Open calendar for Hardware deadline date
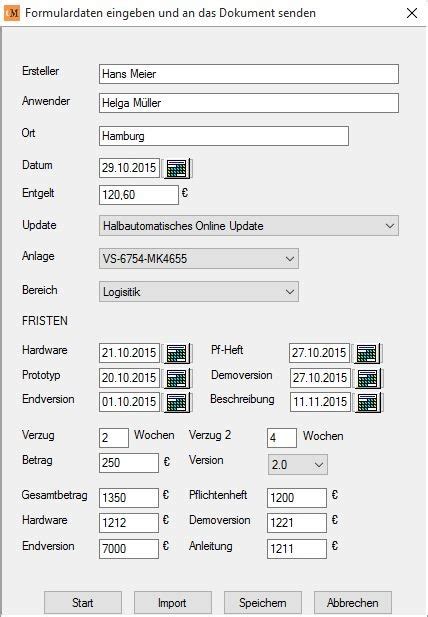428x617 pixels. pos(177,353)
